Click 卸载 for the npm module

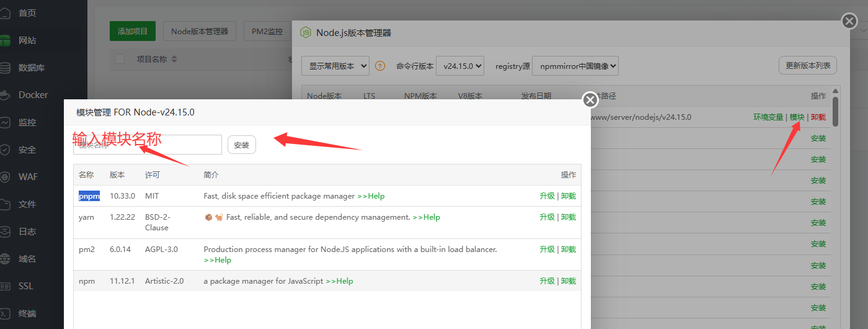pyautogui.click(x=569, y=281)
